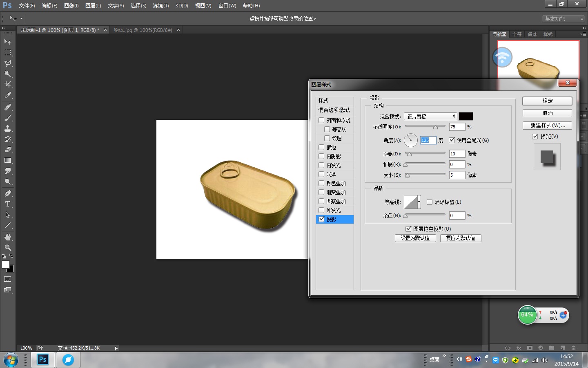Select the Crop tool
Viewport: 588px width, 368px height.
click(8, 85)
